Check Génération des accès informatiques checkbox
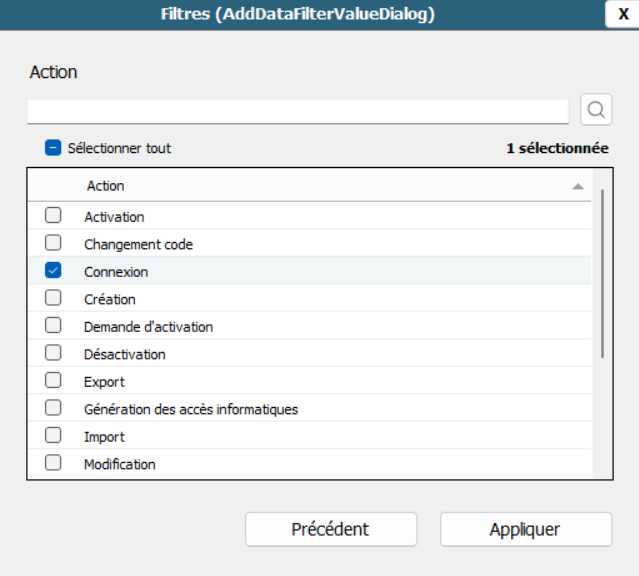The width and height of the screenshot is (639, 576). (53, 408)
